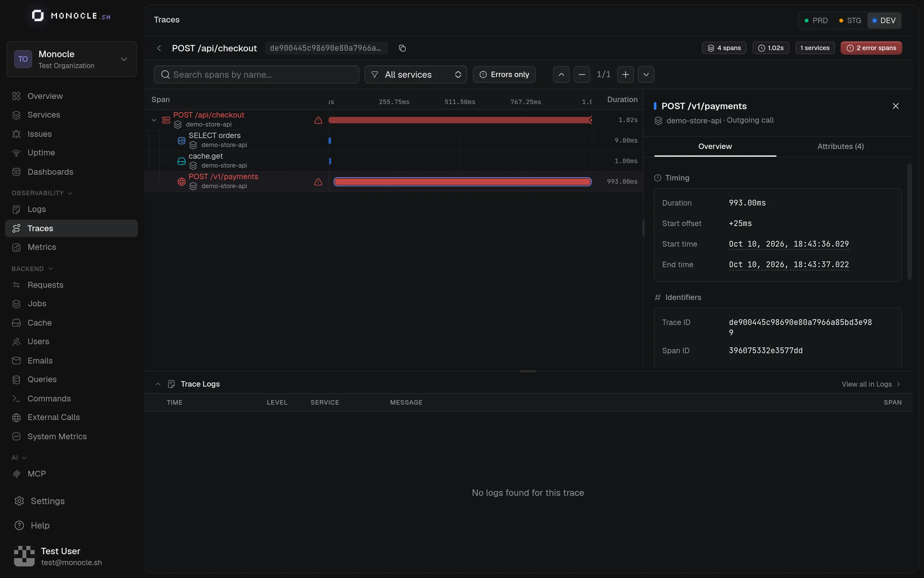
Task: Open the All services filter dropdown
Action: [x=415, y=74]
